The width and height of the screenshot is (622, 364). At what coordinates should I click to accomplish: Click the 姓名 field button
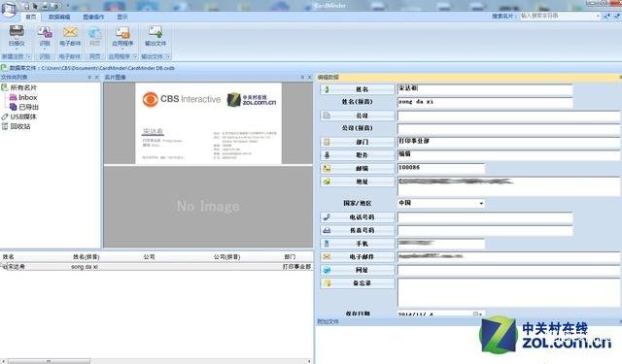point(358,89)
